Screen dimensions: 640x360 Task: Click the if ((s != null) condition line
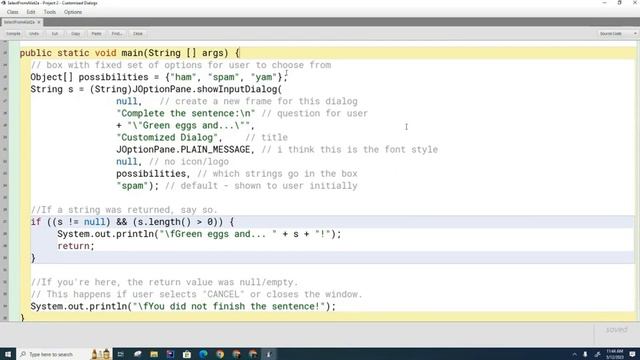(x=132, y=222)
